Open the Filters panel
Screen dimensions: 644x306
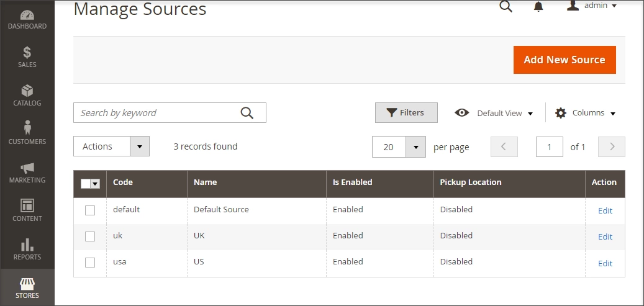406,112
